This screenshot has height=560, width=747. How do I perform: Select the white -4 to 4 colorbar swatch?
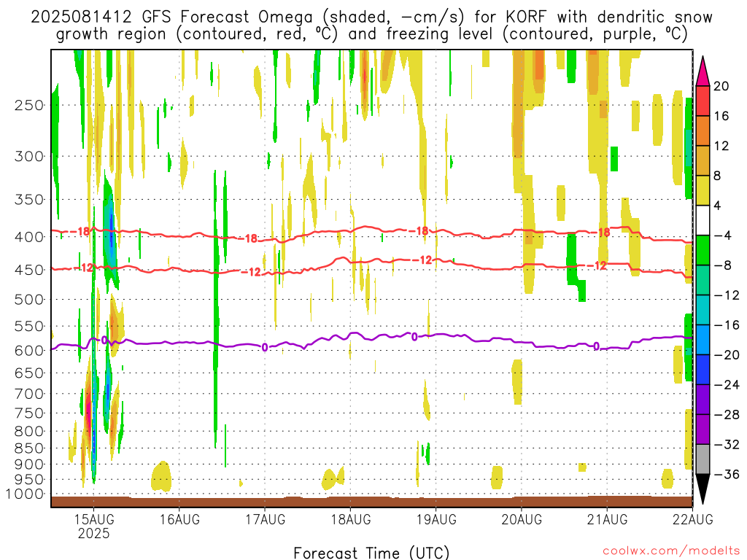coord(703,220)
